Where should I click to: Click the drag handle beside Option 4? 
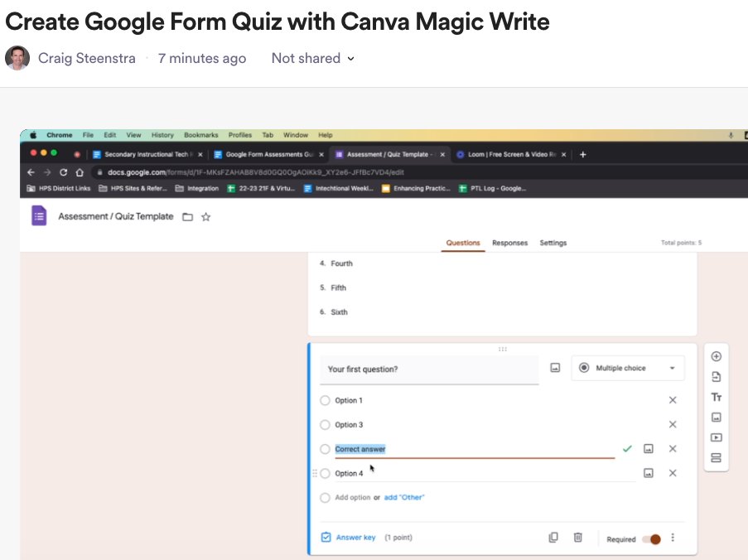(x=315, y=473)
